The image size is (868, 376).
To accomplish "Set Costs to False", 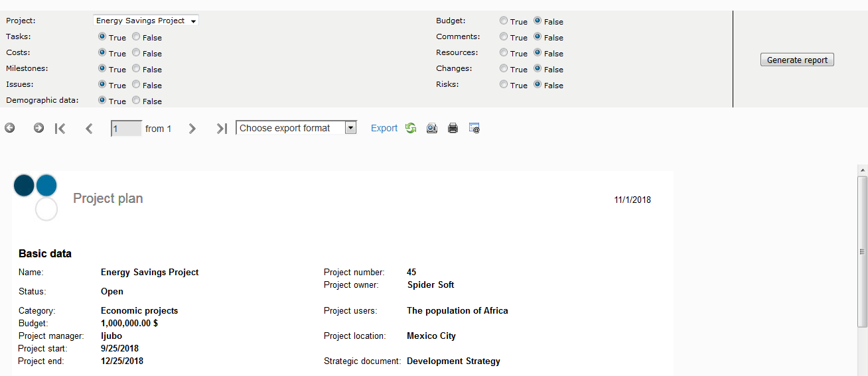I will tap(136, 53).
